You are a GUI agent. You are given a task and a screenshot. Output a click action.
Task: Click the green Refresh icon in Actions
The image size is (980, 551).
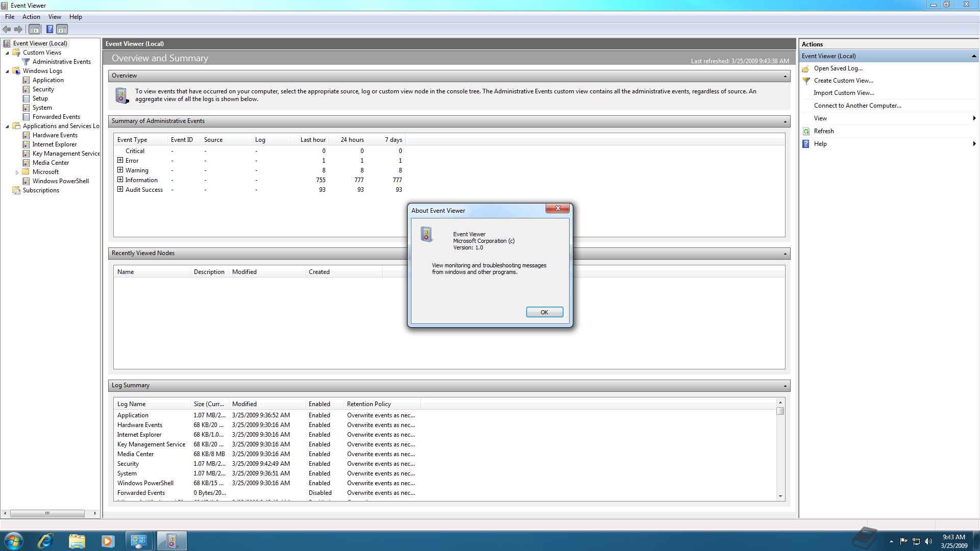click(806, 131)
